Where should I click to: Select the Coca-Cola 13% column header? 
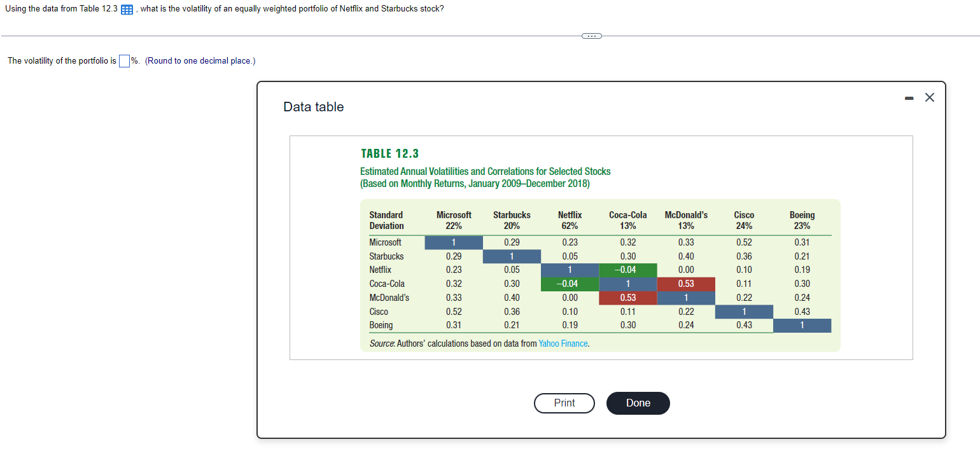click(627, 220)
